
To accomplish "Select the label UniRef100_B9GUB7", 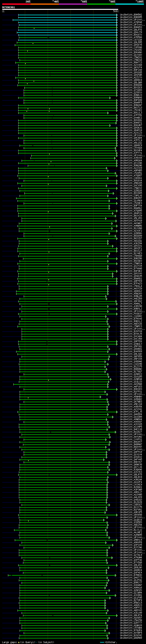I will tap(131, 125).
